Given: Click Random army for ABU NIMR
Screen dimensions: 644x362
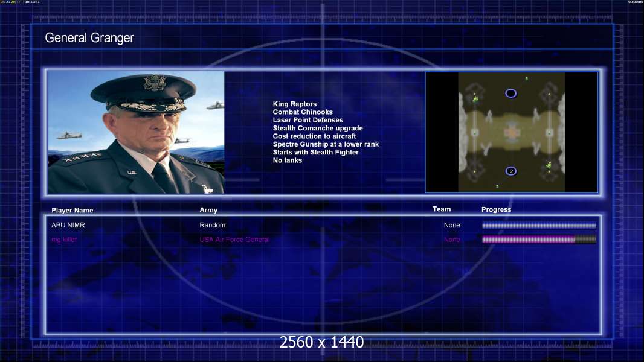Looking at the screenshot, I should click(212, 225).
